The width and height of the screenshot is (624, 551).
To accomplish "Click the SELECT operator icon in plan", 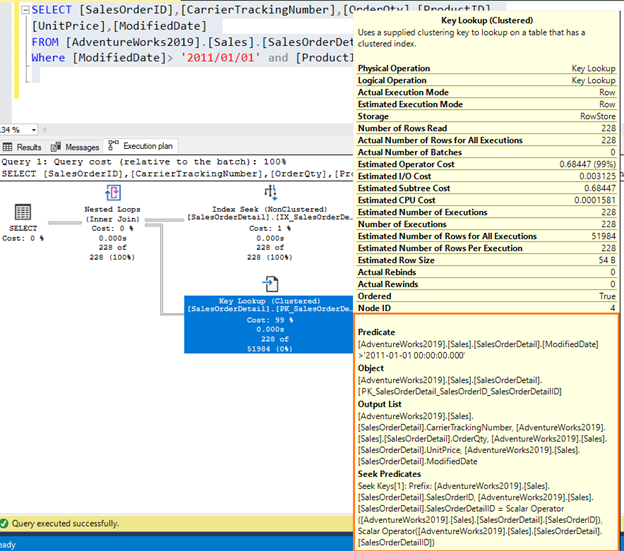I will (23, 212).
